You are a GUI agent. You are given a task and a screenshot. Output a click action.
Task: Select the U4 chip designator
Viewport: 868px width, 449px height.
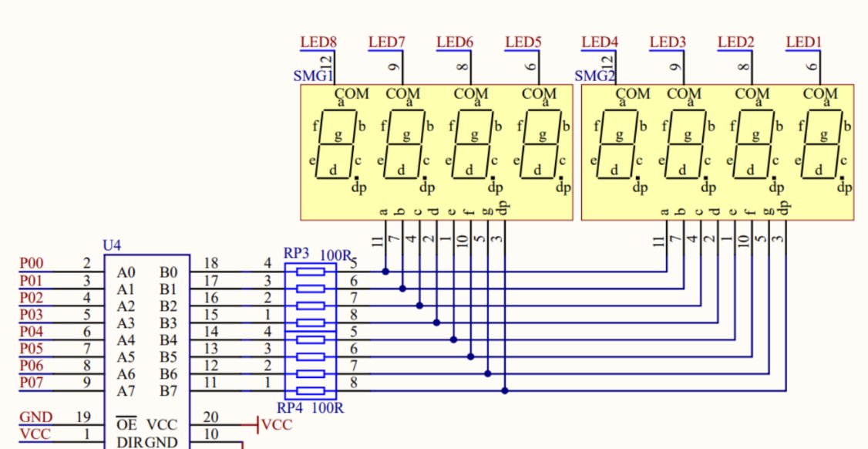(x=112, y=245)
